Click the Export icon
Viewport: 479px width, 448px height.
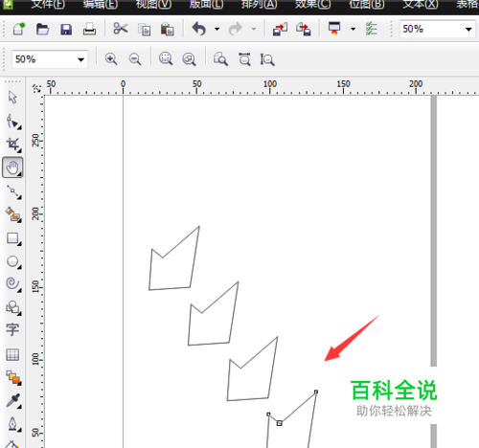click(x=304, y=30)
